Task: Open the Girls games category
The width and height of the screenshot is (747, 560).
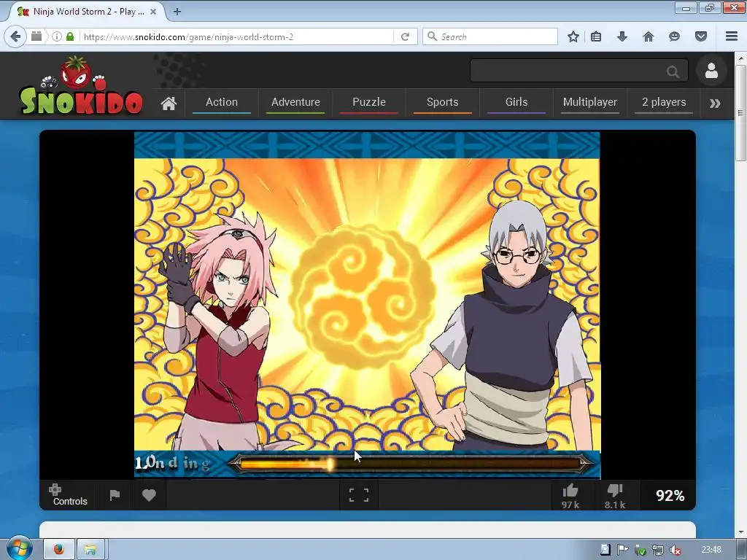Action: pos(516,102)
